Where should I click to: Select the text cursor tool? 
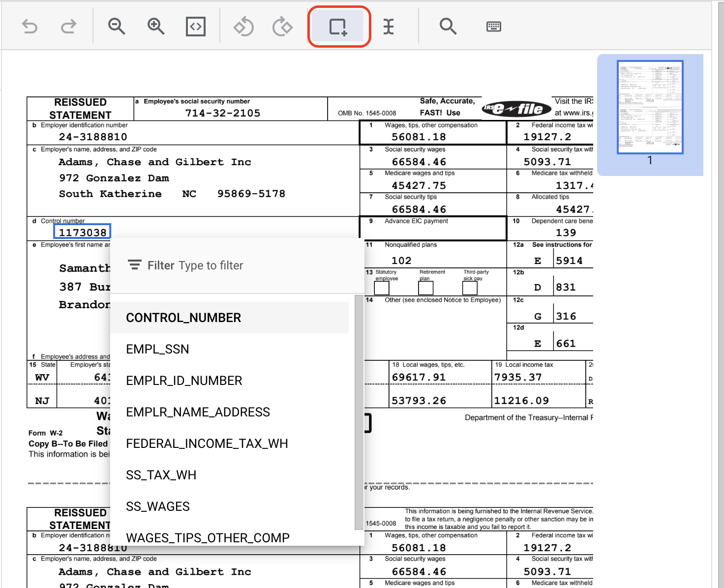[x=389, y=26]
